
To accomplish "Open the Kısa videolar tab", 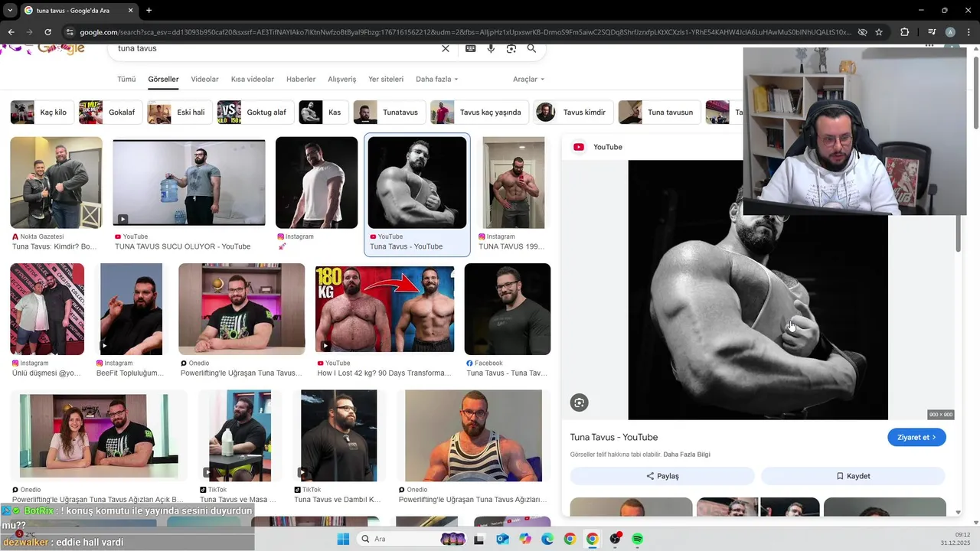I will coord(253,79).
